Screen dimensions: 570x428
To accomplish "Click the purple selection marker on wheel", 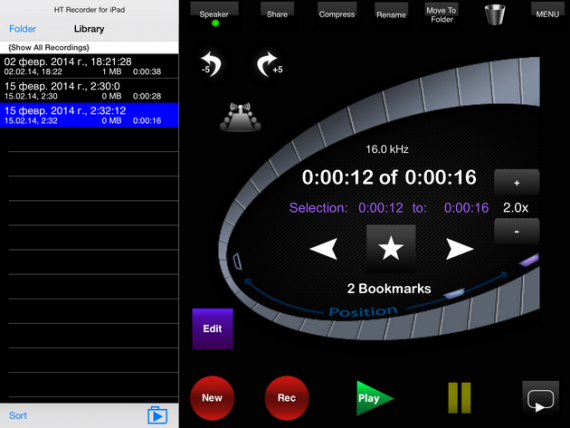I will 529,260.
